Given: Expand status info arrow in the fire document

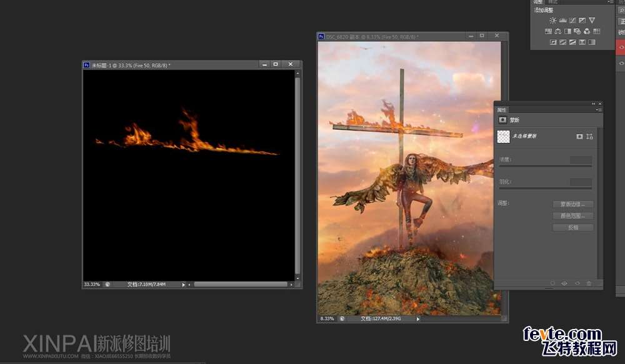Looking at the screenshot, I should pyautogui.click(x=183, y=284).
